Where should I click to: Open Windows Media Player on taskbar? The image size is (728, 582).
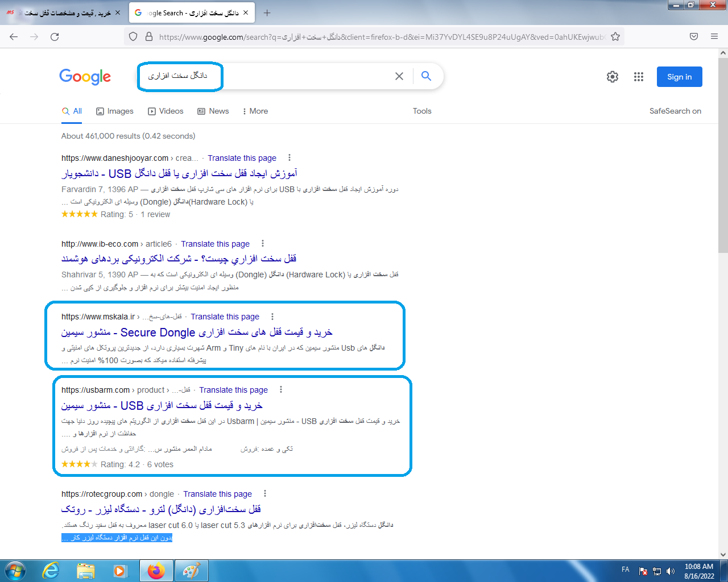(120, 571)
